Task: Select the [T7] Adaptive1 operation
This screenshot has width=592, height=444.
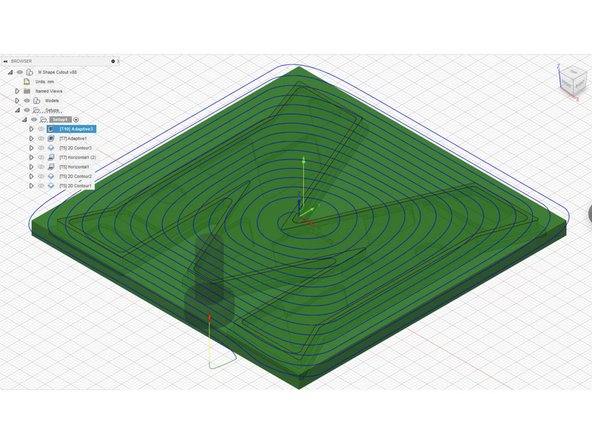Action: [x=73, y=139]
